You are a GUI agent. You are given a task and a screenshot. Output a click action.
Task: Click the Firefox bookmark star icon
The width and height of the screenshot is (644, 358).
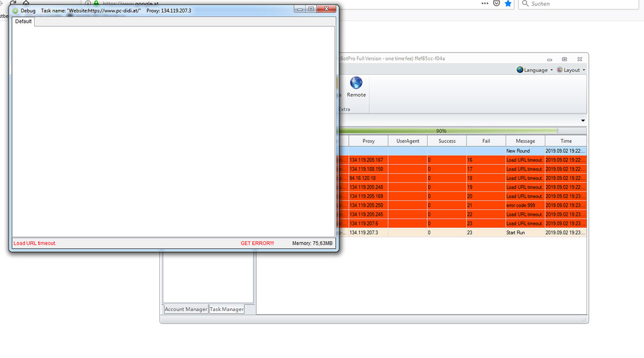tap(508, 4)
